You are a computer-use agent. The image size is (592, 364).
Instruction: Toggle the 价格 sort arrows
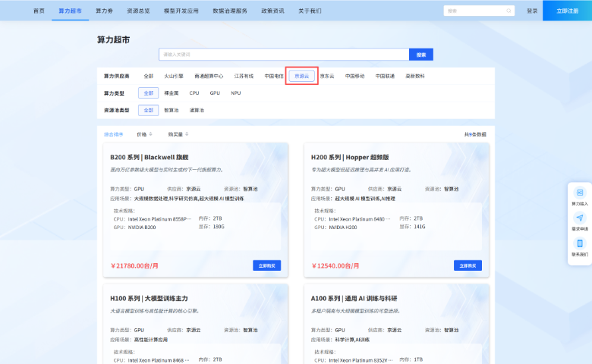[150, 134]
